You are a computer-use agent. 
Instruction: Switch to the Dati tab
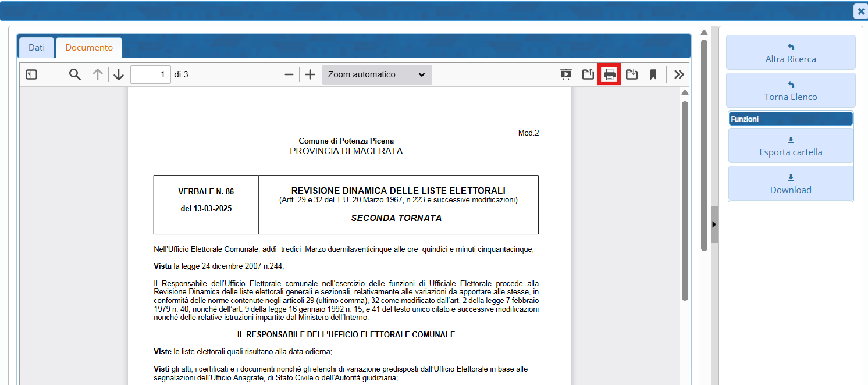coord(37,48)
